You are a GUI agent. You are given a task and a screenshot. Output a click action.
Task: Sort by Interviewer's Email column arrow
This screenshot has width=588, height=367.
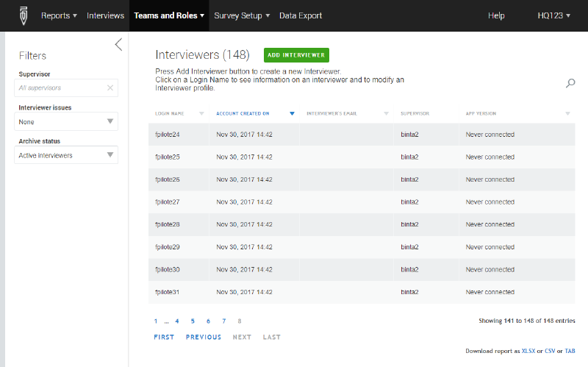pyautogui.click(x=386, y=114)
